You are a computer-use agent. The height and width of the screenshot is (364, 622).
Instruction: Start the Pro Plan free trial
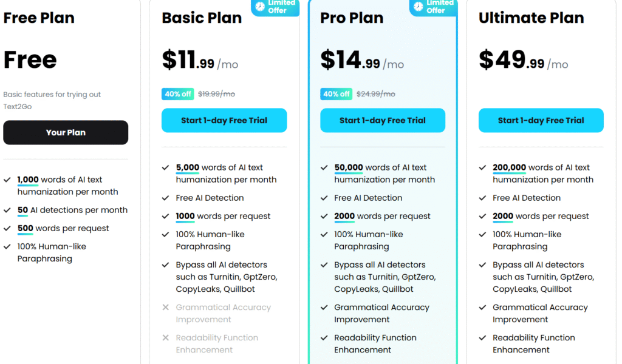(x=383, y=120)
